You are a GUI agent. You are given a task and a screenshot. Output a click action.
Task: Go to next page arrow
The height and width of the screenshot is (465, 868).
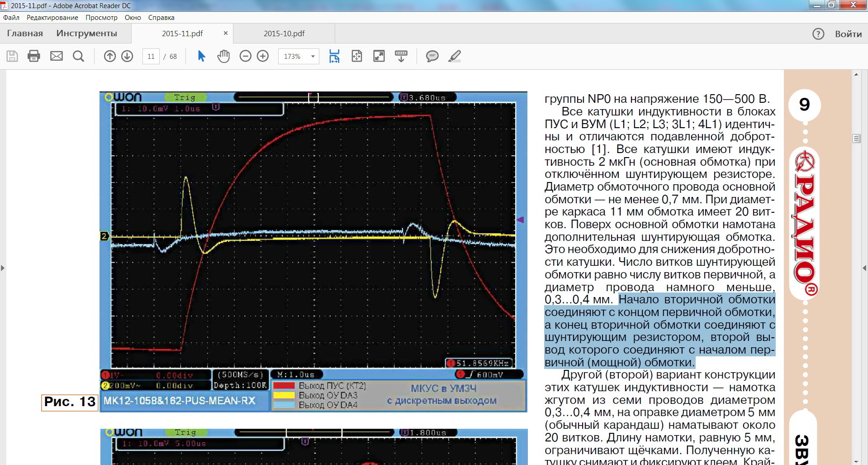click(x=127, y=56)
